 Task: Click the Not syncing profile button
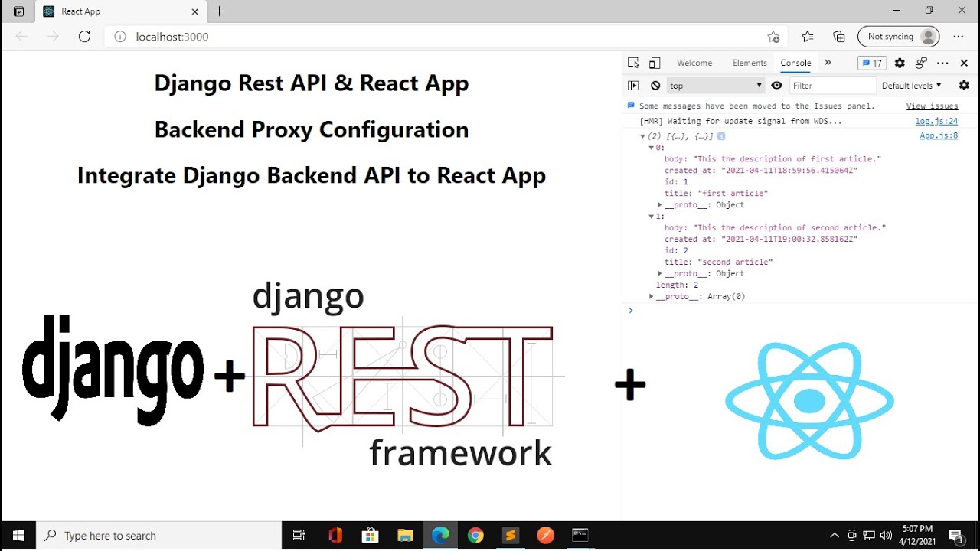[x=899, y=37]
